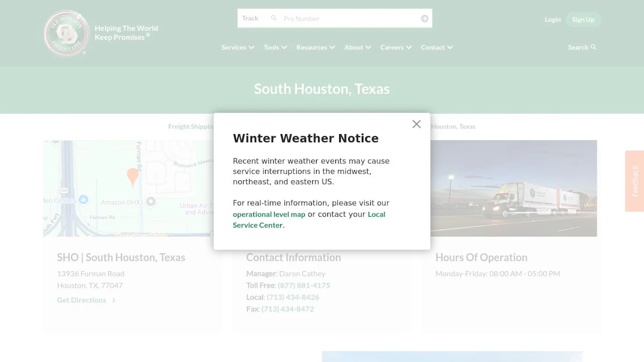
Task: Click the Pro Number input field
Action: point(349,18)
